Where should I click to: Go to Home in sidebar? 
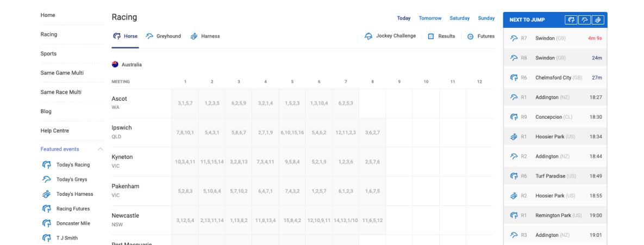[48, 15]
